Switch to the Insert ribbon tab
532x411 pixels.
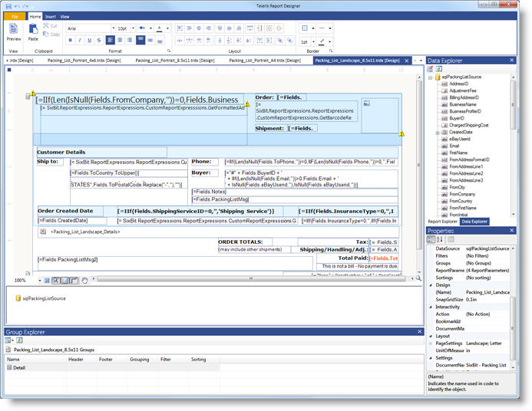click(x=50, y=17)
